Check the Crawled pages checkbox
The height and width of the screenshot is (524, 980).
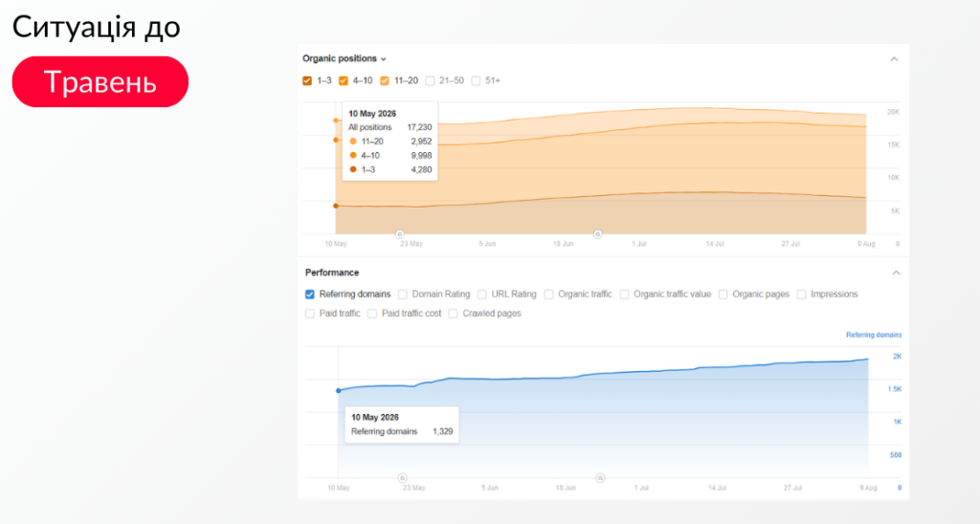tap(453, 314)
